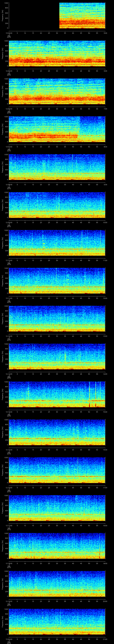Click the '50' second tick under the 12:14:00 panel
The width and height of the screenshot is (114, 644).
(89, 412)
